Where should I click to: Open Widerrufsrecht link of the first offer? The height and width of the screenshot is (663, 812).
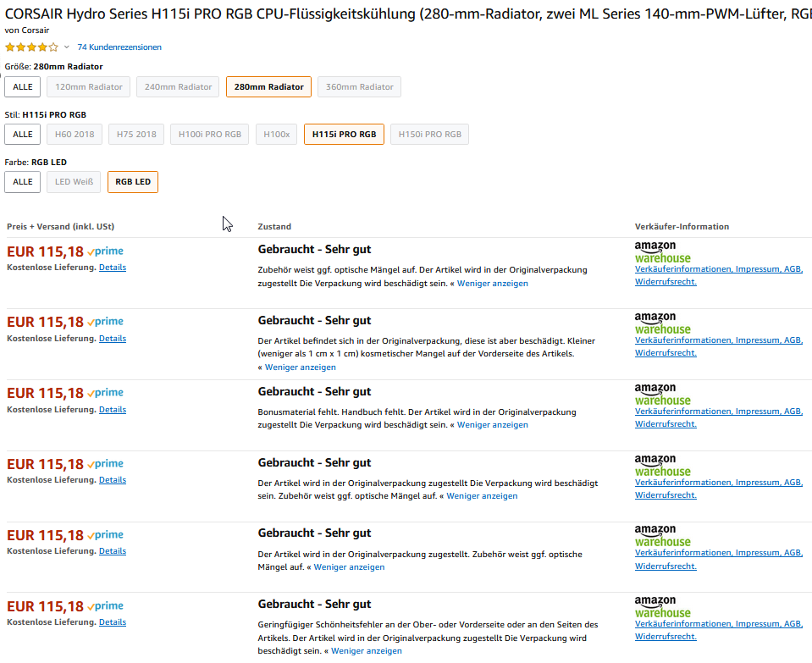click(x=666, y=282)
